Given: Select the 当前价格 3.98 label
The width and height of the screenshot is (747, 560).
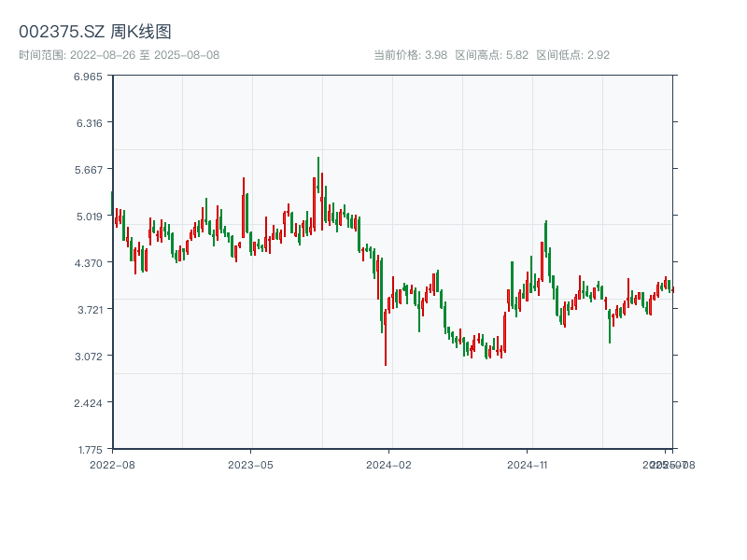Looking at the screenshot, I should (410, 55).
